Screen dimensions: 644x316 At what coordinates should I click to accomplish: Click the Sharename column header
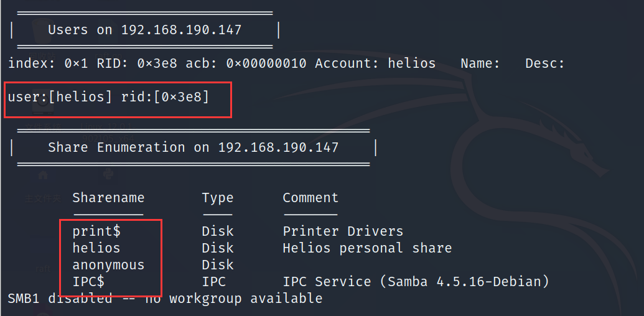point(108,198)
